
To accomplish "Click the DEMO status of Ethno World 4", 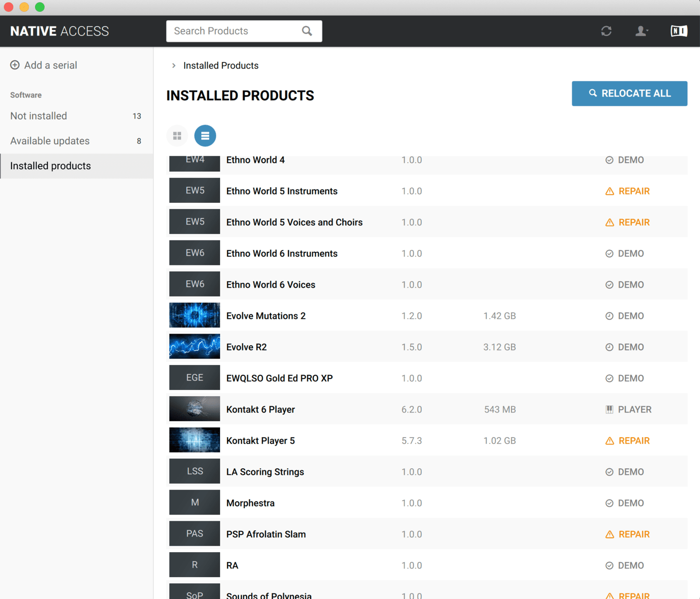I will click(x=625, y=160).
